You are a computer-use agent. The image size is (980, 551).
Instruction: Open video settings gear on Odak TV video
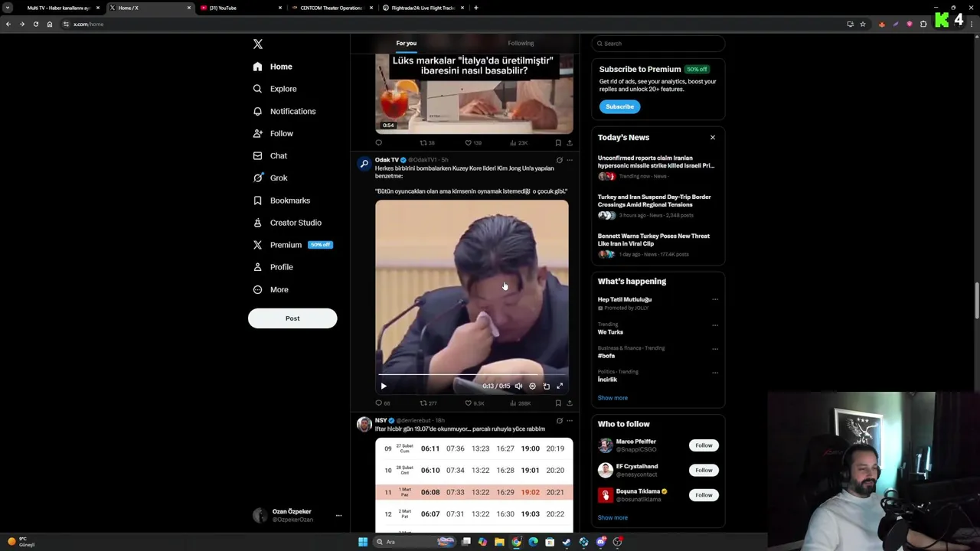coord(532,386)
